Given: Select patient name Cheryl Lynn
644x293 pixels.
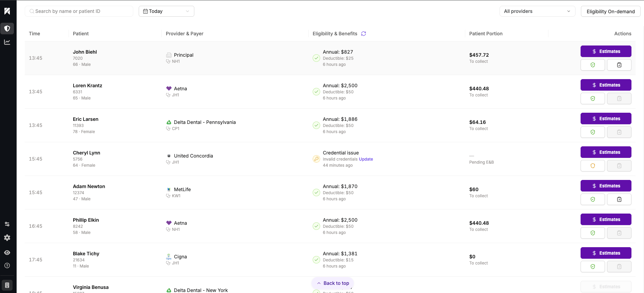Looking at the screenshot, I should point(86,153).
